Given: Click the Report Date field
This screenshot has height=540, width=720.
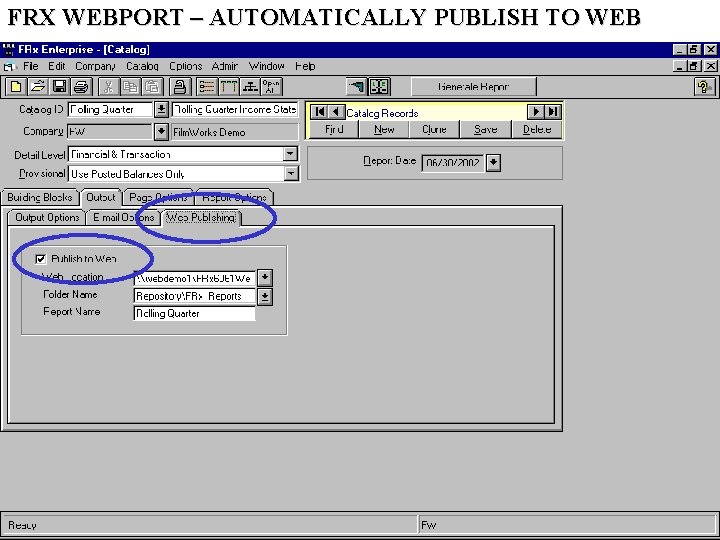Looking at the screenshot, I should 453,163.
